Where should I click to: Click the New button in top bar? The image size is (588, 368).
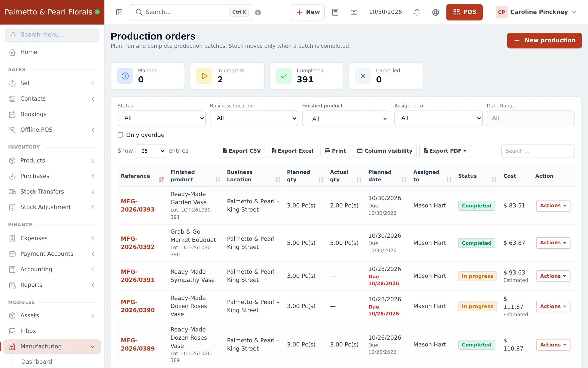pos(308,12)
